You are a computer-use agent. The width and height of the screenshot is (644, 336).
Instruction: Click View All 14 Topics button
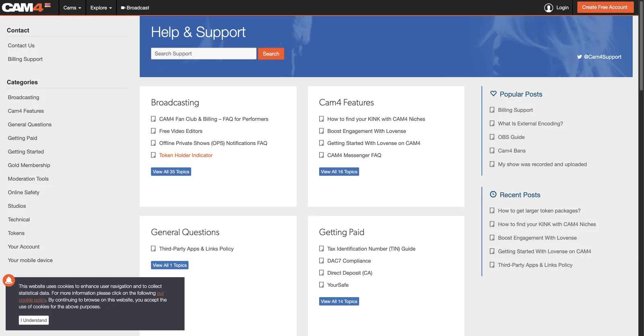point(339,301)
